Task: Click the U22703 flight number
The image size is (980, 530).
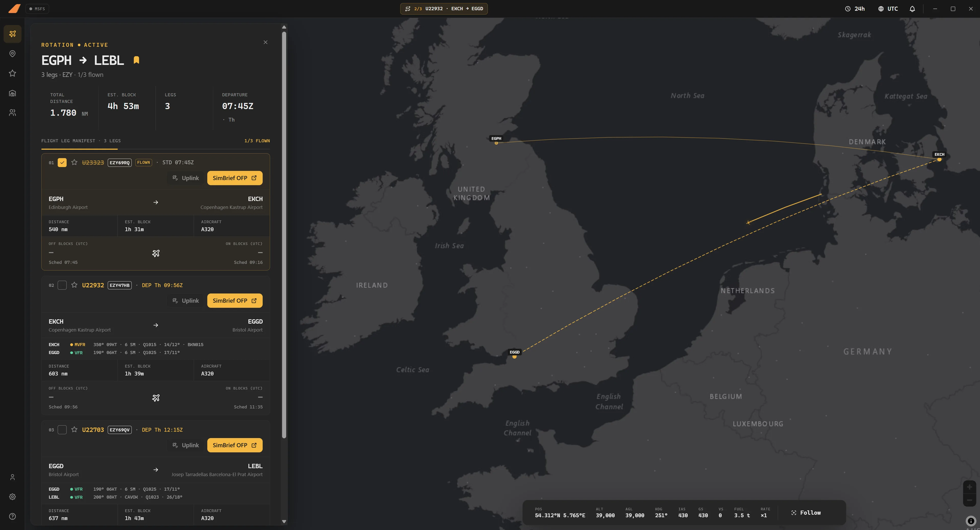Action: (93, 430)
